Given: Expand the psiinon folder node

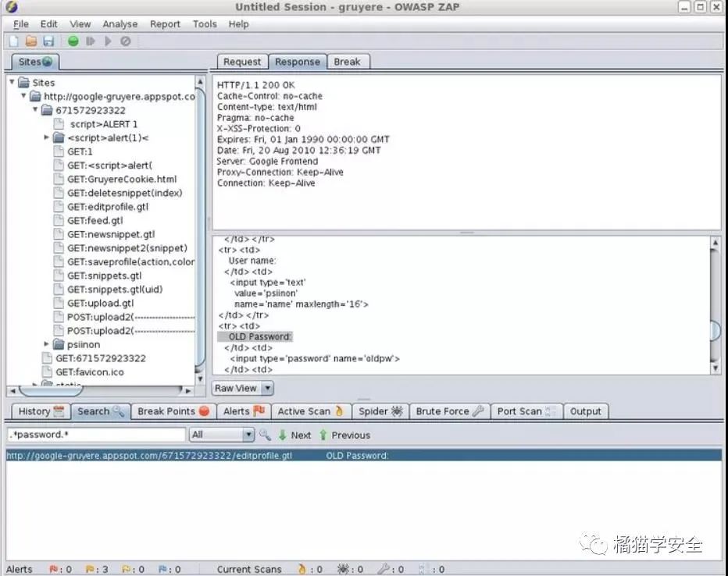Looking at the screenshot, I should (x=46, y=344).
